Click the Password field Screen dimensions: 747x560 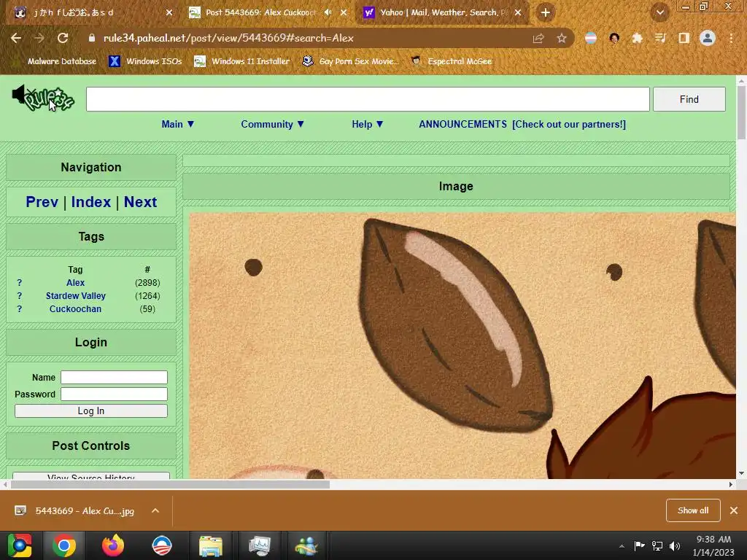pos(114,394)
